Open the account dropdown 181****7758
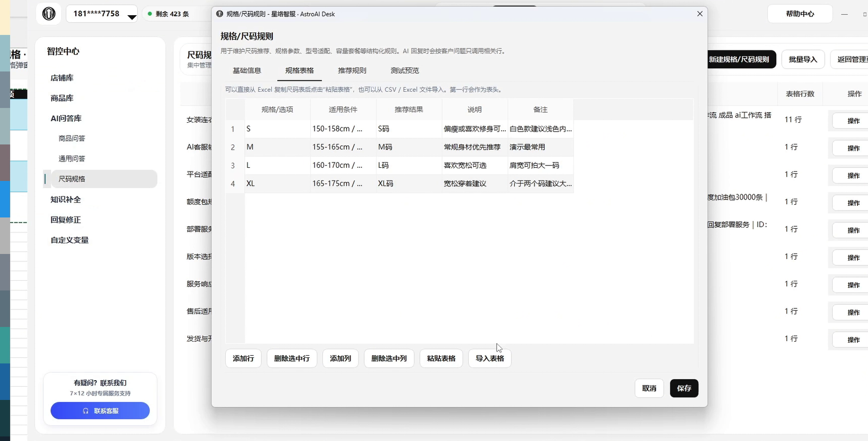The image size is (868, 441). coord(102,14)
